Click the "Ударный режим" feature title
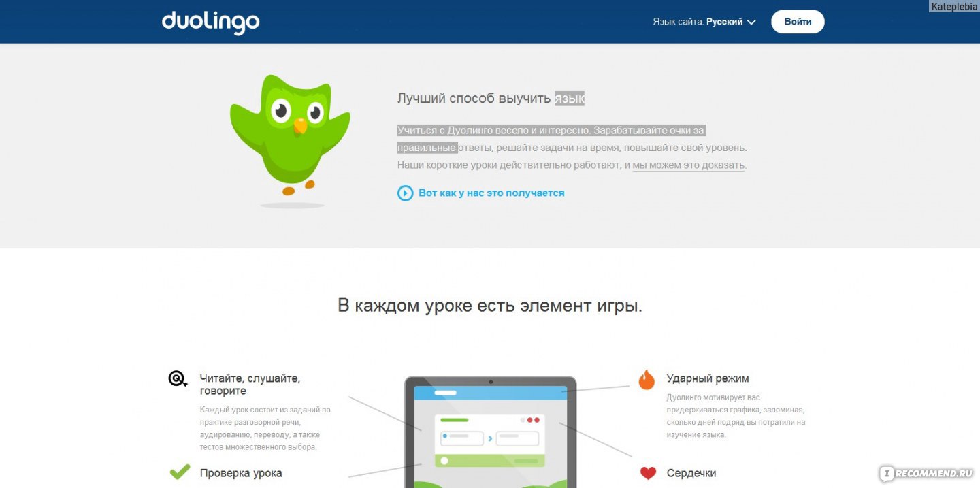This screenshot has height=488, width=980. pos(708,378)
